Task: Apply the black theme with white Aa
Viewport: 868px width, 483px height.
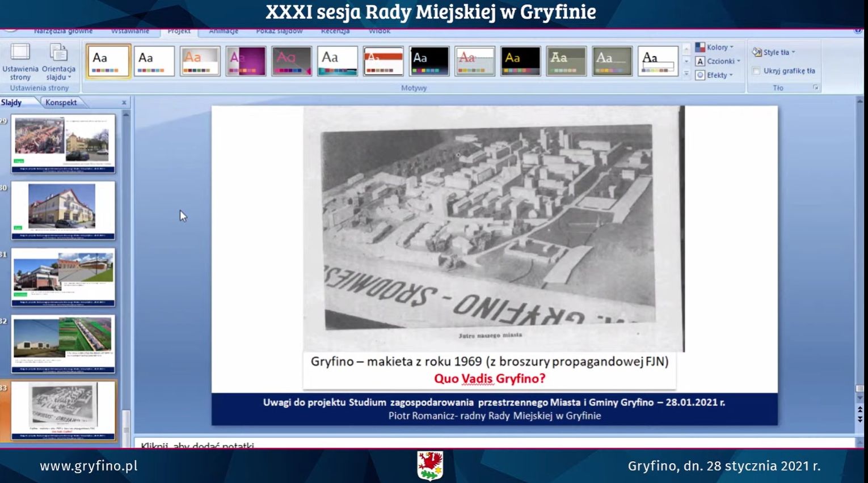Action: [x=429, y=61]
